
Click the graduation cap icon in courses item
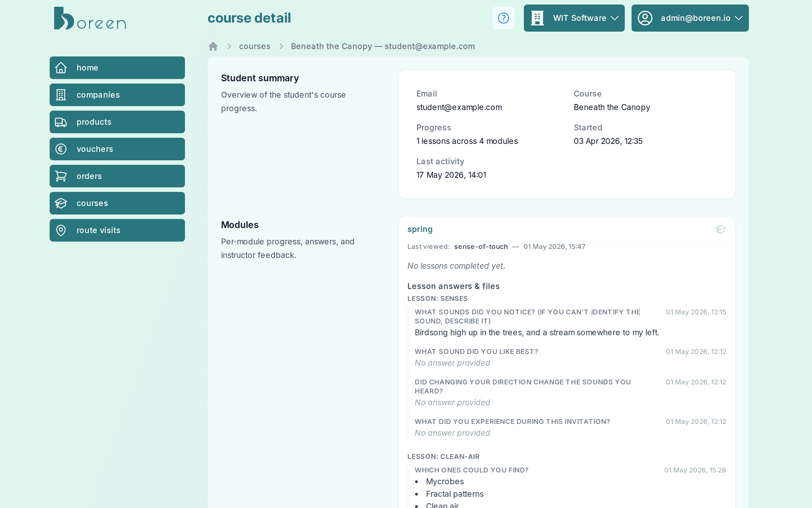61,203
